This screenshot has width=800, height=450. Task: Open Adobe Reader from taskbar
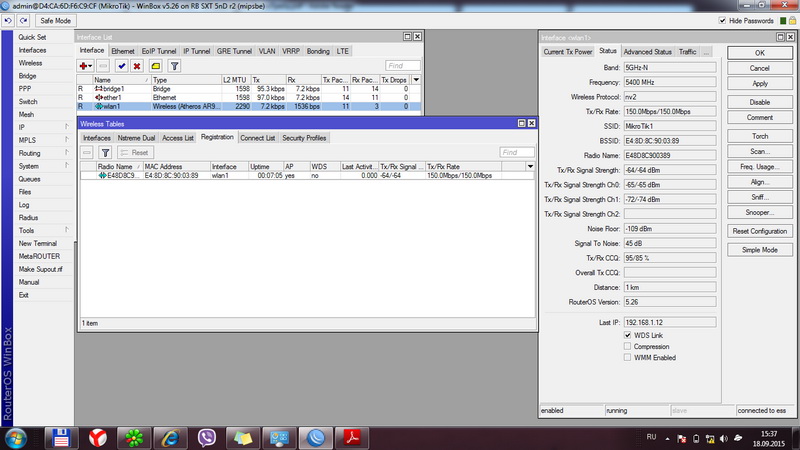352,438
